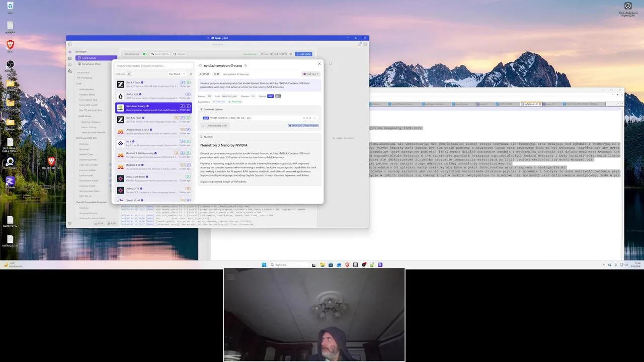The image size is (644, 362).
Task: Select the Glm 4.7 Flash model
Action: pyautogui.click(x=153, y=84)
